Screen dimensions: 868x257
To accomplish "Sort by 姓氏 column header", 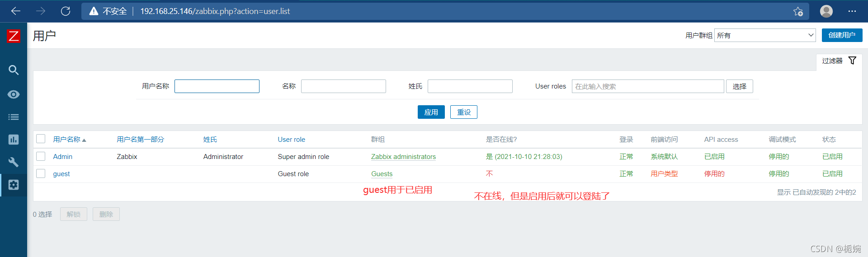I will pyautogui.click(x=210, y=140).
